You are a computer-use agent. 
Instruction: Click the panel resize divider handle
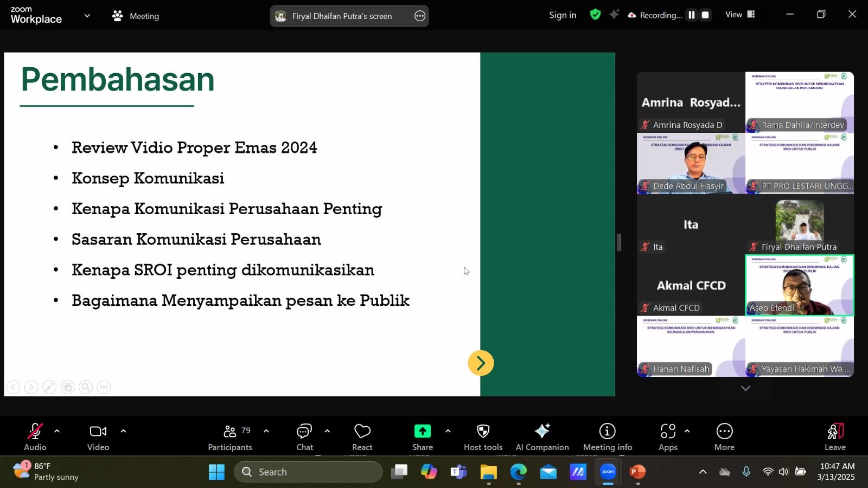(619, 242)
